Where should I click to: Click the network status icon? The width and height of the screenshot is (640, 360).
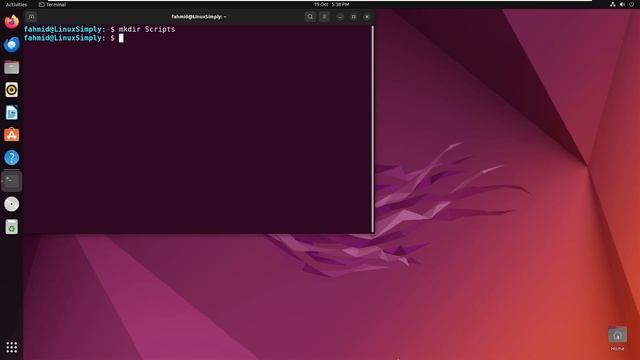[x=613, y=4]
